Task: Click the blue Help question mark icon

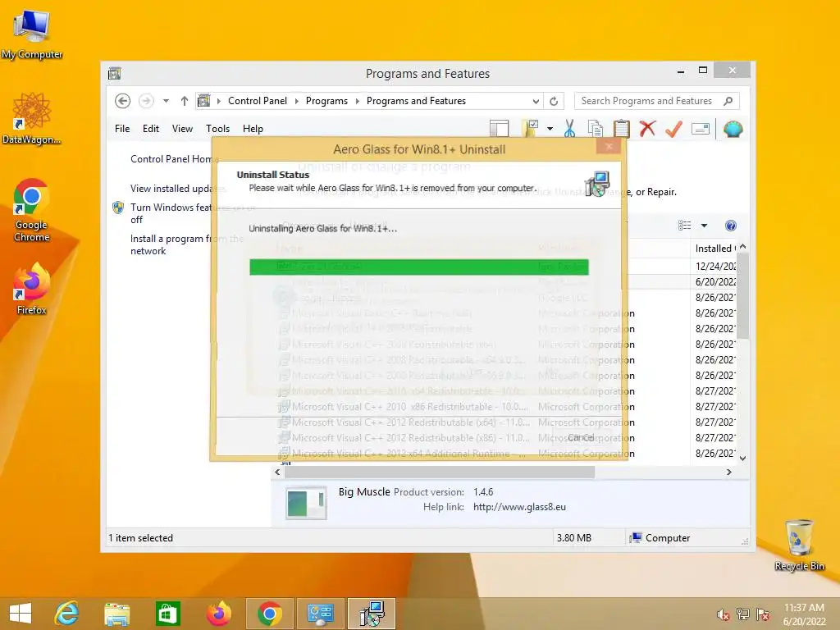Action: (731, 226)
